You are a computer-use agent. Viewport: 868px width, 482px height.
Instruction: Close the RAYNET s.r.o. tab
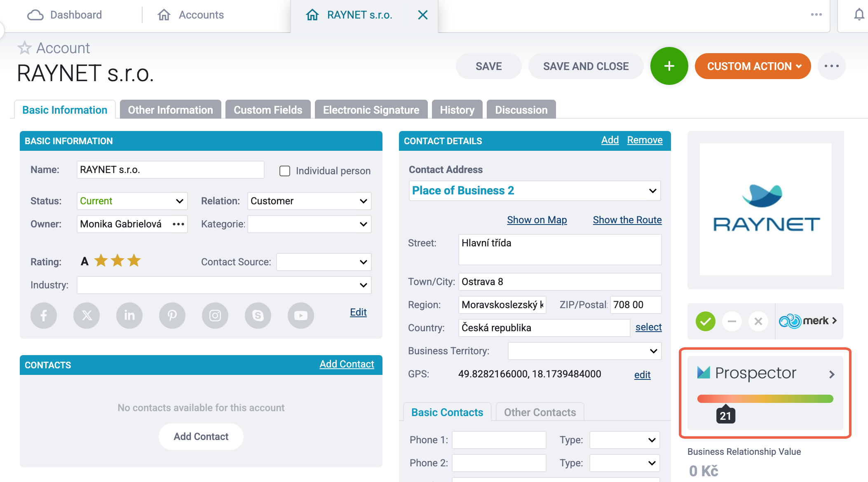pyautogui.click(x=423, y=15)
